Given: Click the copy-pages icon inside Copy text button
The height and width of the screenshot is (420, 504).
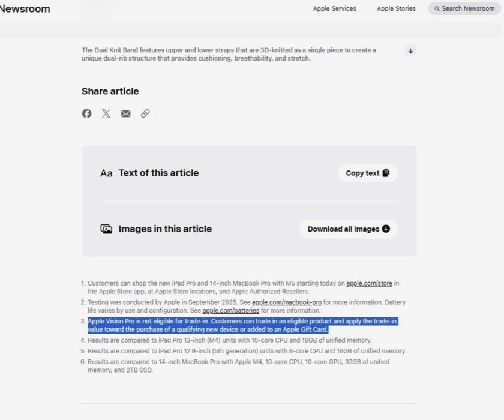Looking at the screenshot, I should [x=387, y=172].
